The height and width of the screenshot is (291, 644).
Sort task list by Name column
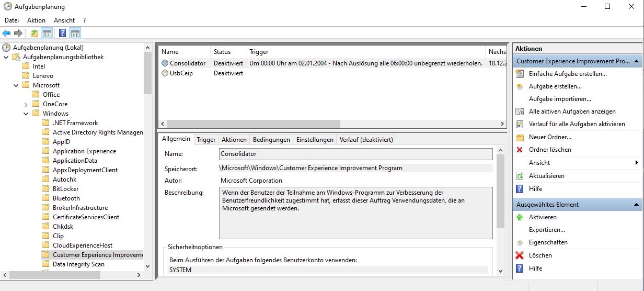(x=184, y=52)
